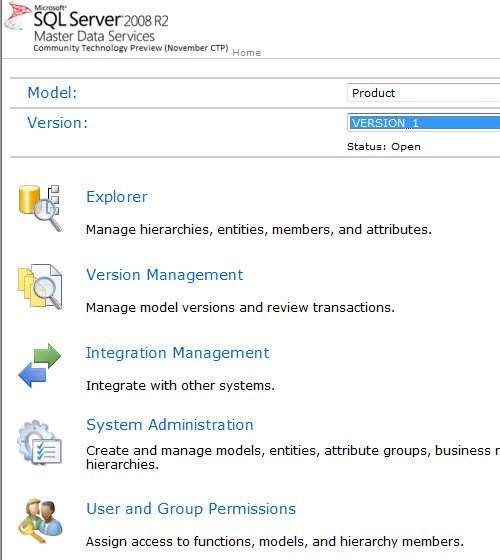Click the System Administration gear checklist icon
Viewport: 500px width, 560px height.
40,443
